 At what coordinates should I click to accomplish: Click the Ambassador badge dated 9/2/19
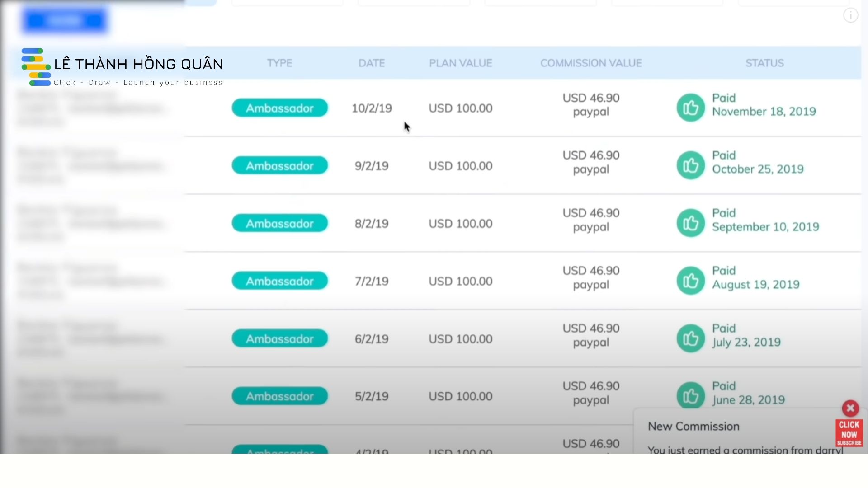coord(279,166)
